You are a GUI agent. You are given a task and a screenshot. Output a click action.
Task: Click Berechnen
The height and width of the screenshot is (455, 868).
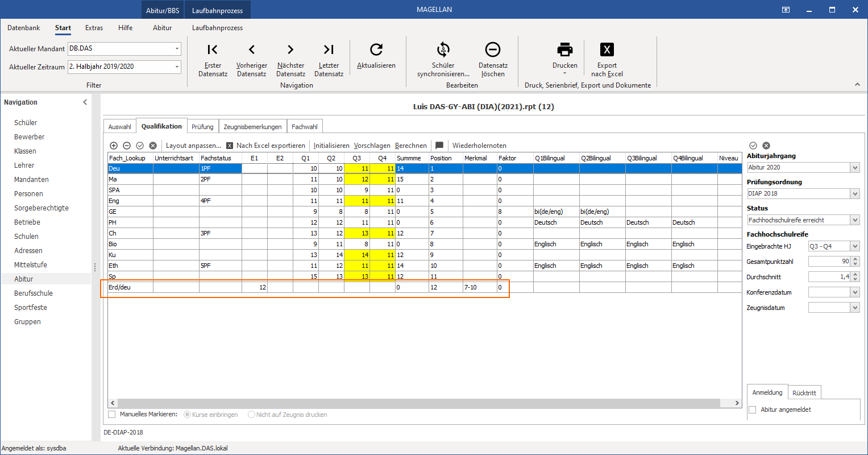click(x=411, y=146)
